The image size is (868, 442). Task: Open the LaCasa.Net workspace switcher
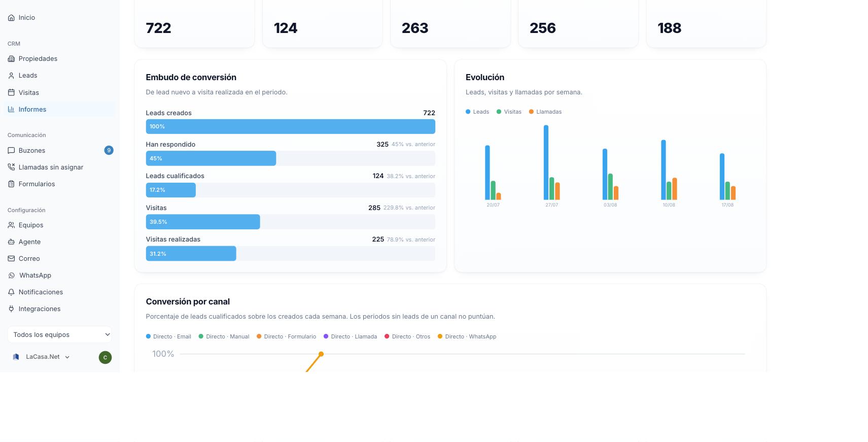coord(41,357)
